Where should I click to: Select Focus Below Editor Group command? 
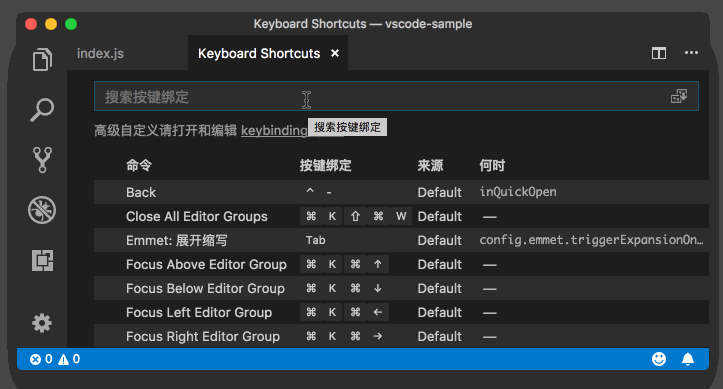[401, 288]
